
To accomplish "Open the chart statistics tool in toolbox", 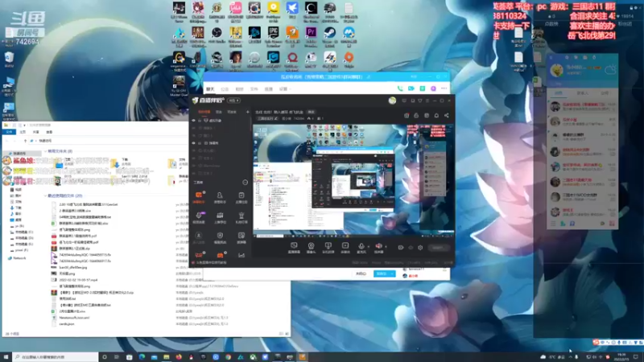I will point(241,255).
